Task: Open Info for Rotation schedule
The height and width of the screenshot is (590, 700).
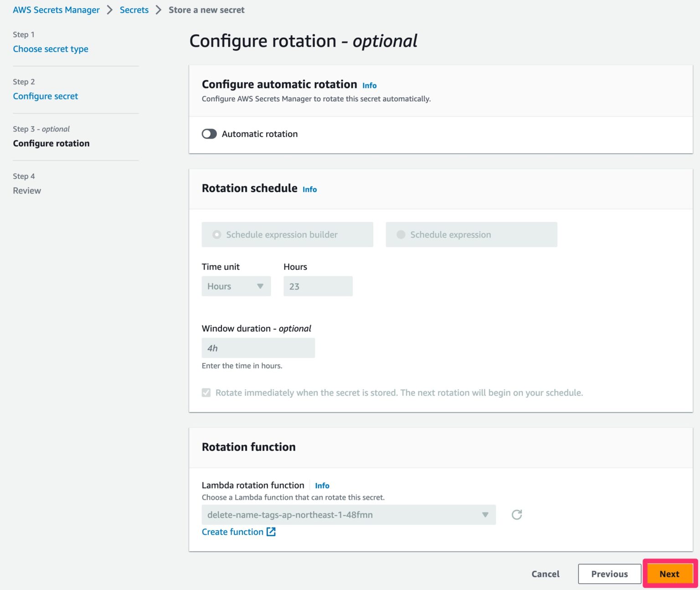Action: click(x=309, y=189)
